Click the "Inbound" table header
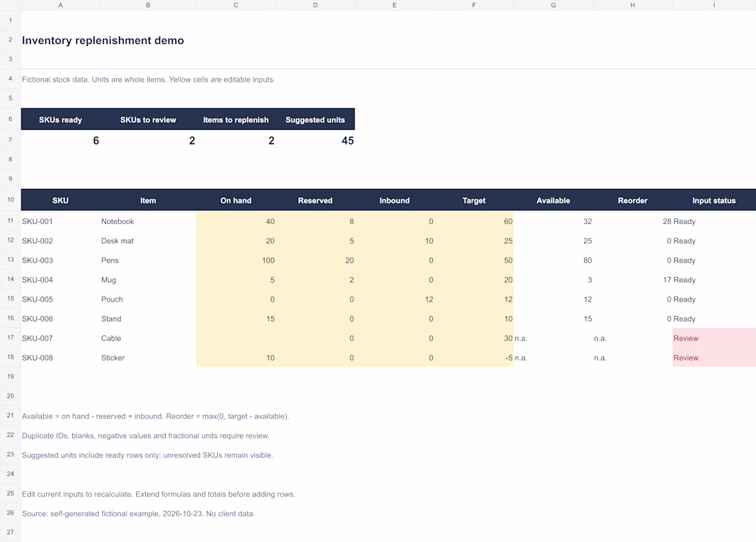This screenshot has height=542, width=756. coord(394,201)
